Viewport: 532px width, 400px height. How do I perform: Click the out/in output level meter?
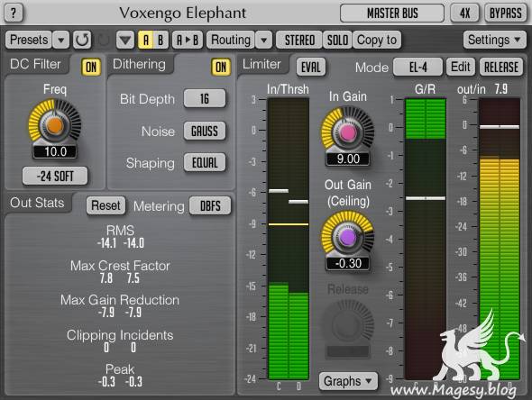[x=500, y=239]
